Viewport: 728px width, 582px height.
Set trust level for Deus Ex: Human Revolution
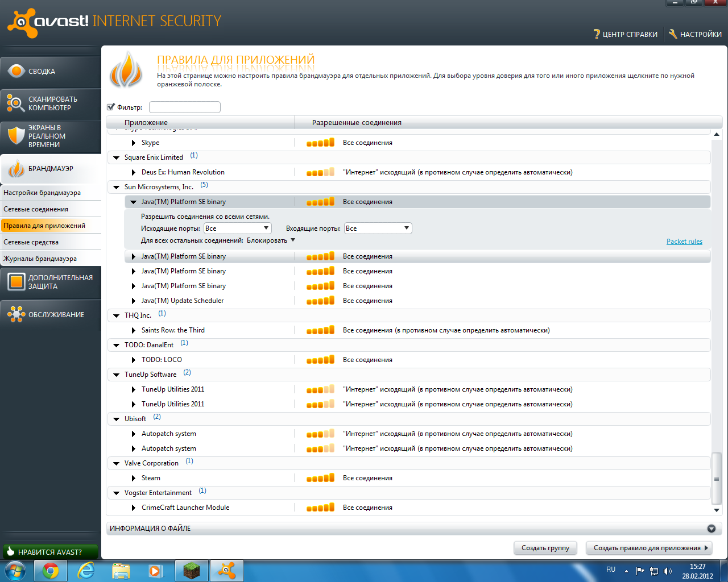320,172
